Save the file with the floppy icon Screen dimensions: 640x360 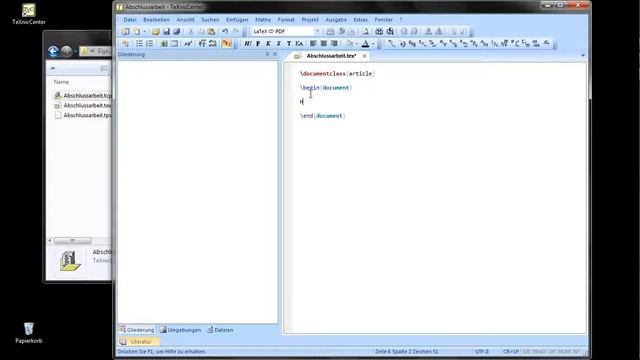click(166, 31)
